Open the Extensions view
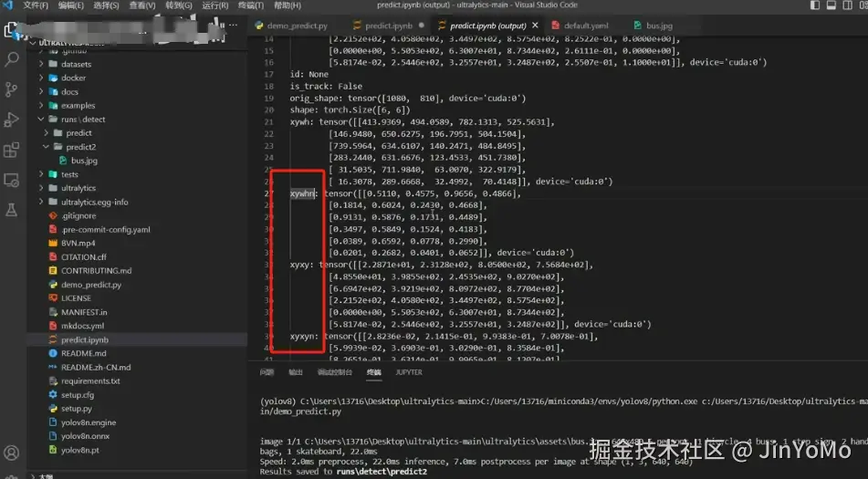Screen dimensions: 868x479 11,150
